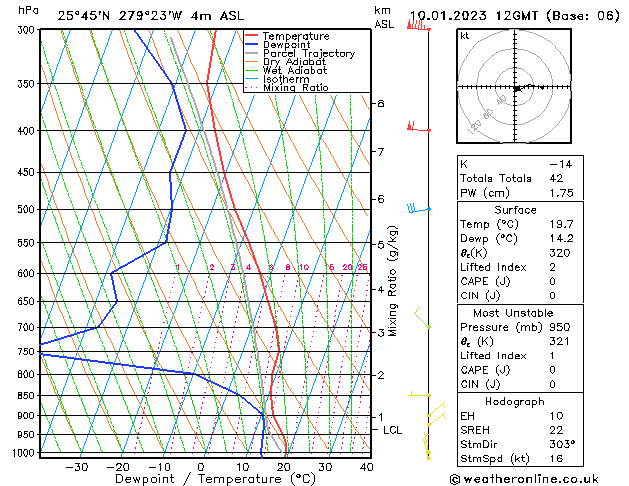Click the red wind barb at 300 hPa

tap(419, 26)
